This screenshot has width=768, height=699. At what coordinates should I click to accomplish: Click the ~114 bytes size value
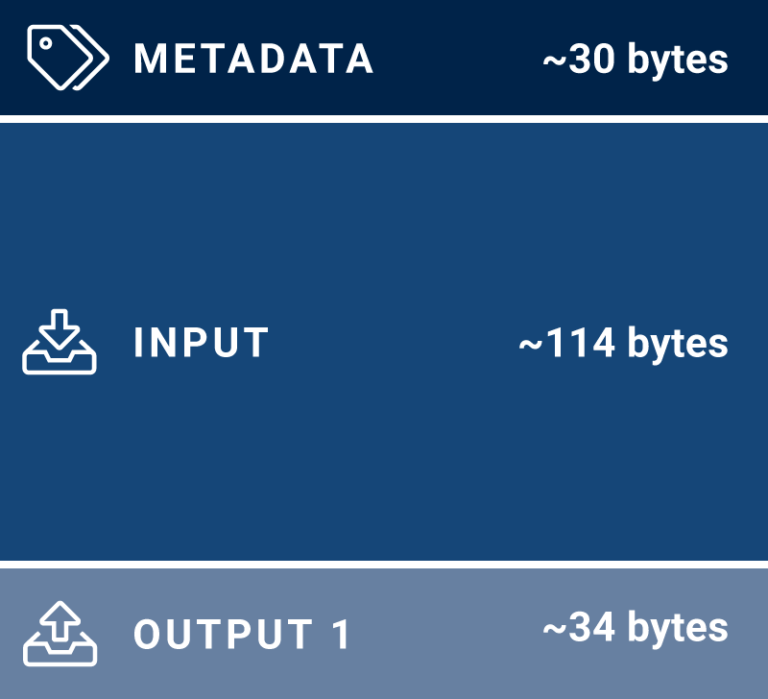pos(623,344)
